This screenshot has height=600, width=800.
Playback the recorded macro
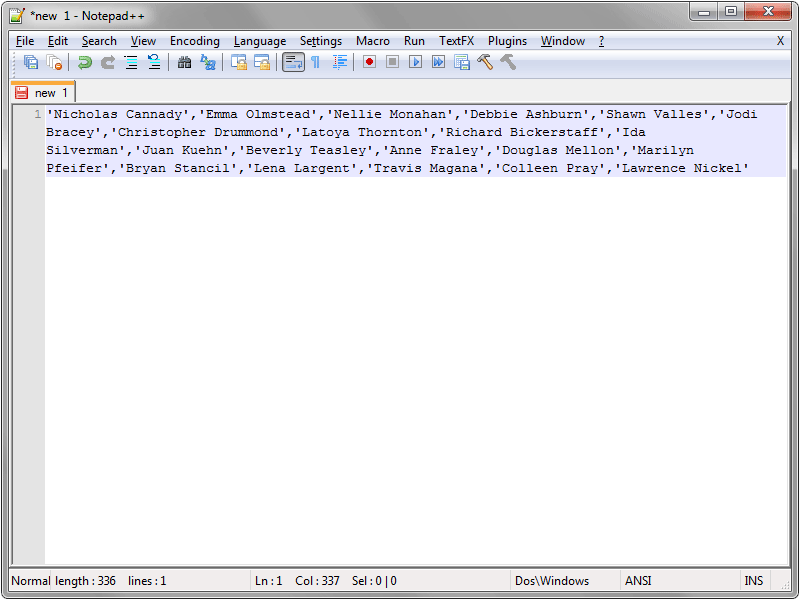click(x=416, y=62)
